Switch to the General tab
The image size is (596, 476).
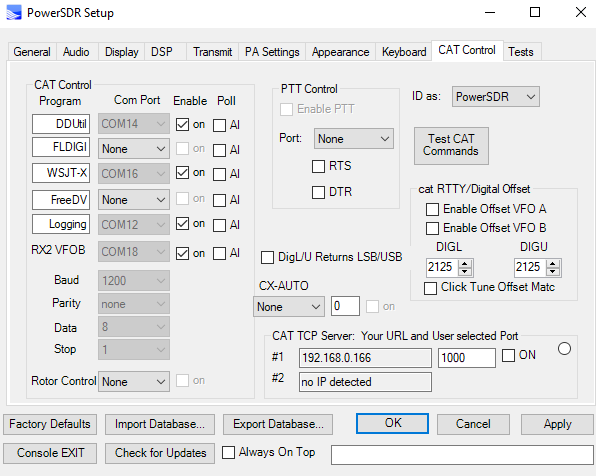tap(32, 52)
